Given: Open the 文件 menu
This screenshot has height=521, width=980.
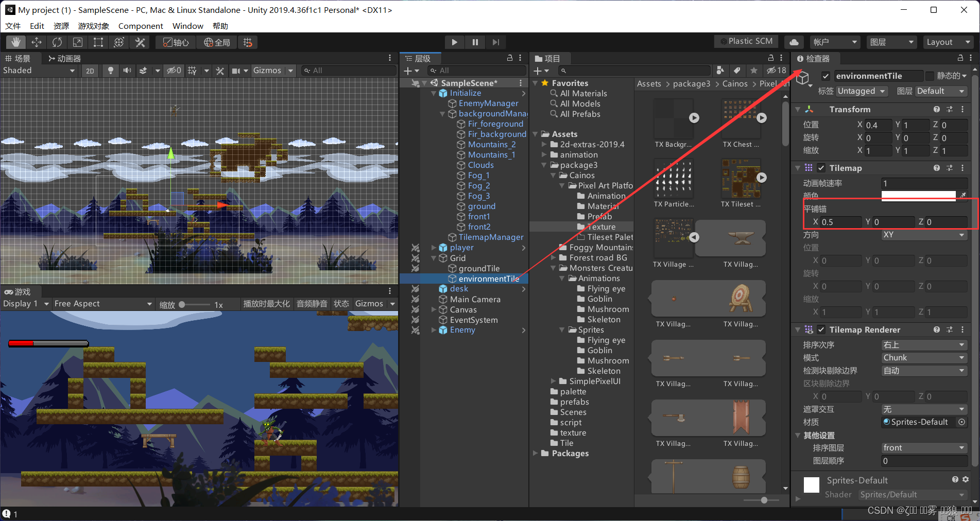Looking at the screenshot, I should point(13,26).
